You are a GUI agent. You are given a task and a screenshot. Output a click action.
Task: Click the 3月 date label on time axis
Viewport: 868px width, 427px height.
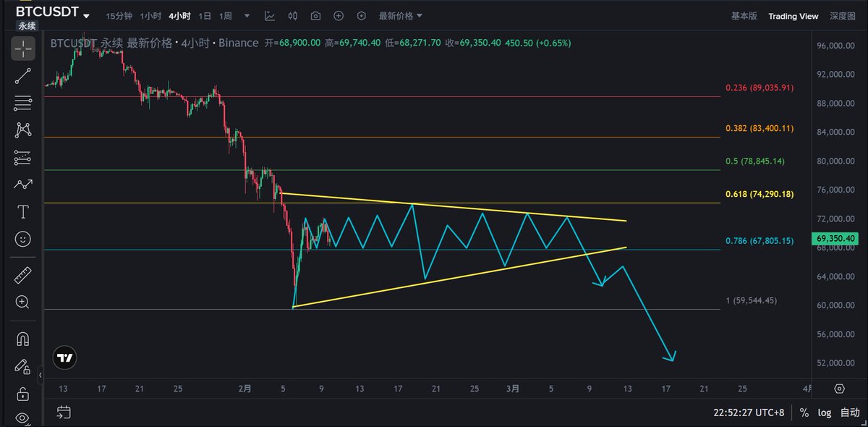(x=512, y=389)
